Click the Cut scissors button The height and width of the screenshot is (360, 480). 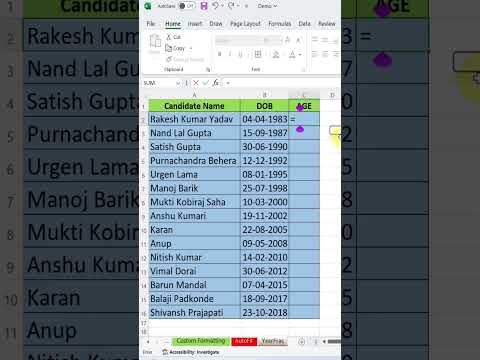173,37
